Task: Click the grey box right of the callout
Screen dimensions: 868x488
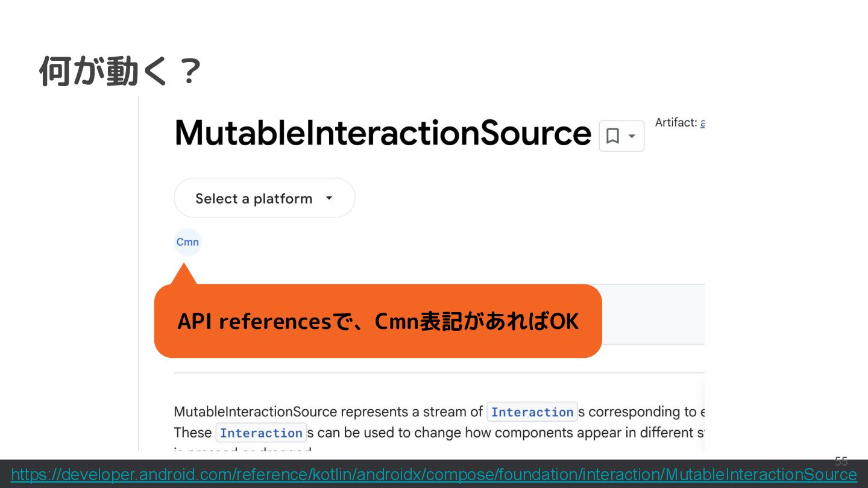Action: click(653, 314)
